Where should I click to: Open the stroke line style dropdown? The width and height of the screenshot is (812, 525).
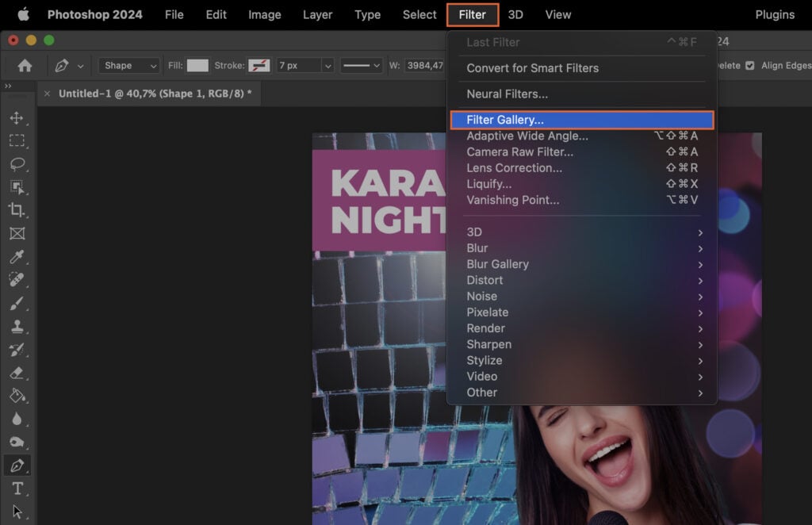[362, 65]
